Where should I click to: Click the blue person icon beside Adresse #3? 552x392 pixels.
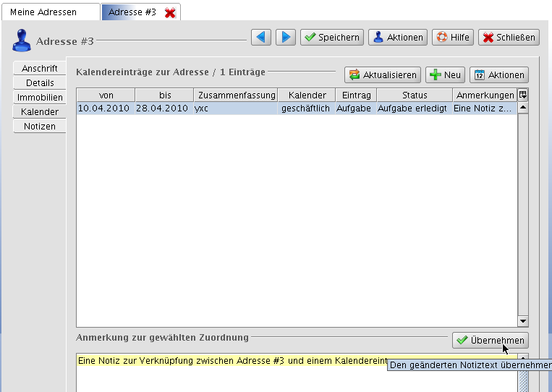coord(22,41)
